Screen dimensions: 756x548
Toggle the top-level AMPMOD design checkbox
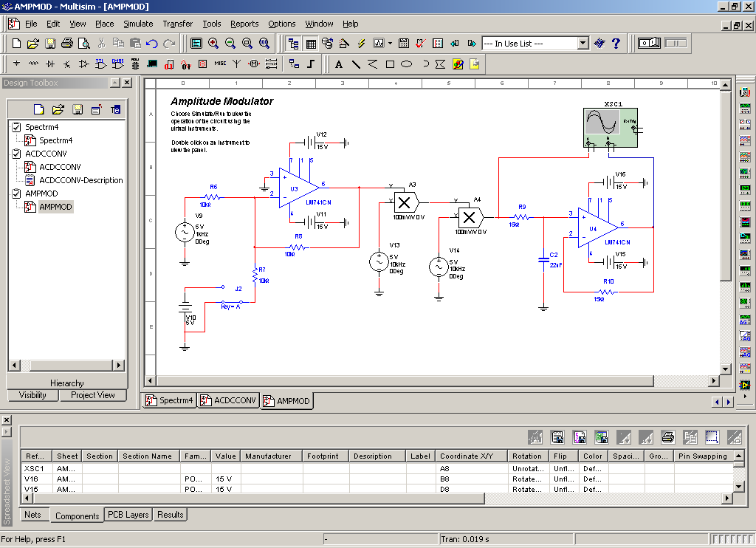click(x=16, y=193)
